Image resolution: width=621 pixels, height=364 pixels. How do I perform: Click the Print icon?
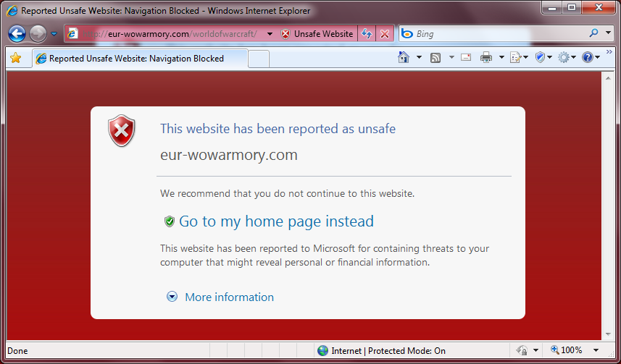click(x=486, y=58)
